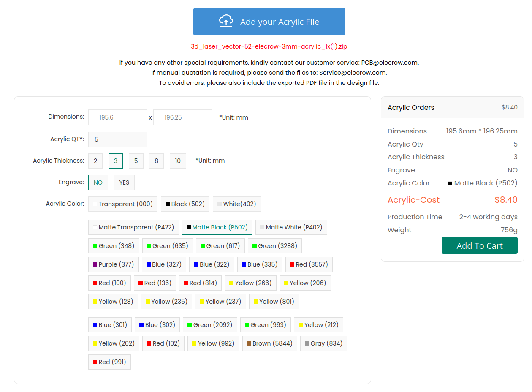The image size is (532, 392).
Task: Choose Yellow (237) acrylic color
Action: point(221,302)
